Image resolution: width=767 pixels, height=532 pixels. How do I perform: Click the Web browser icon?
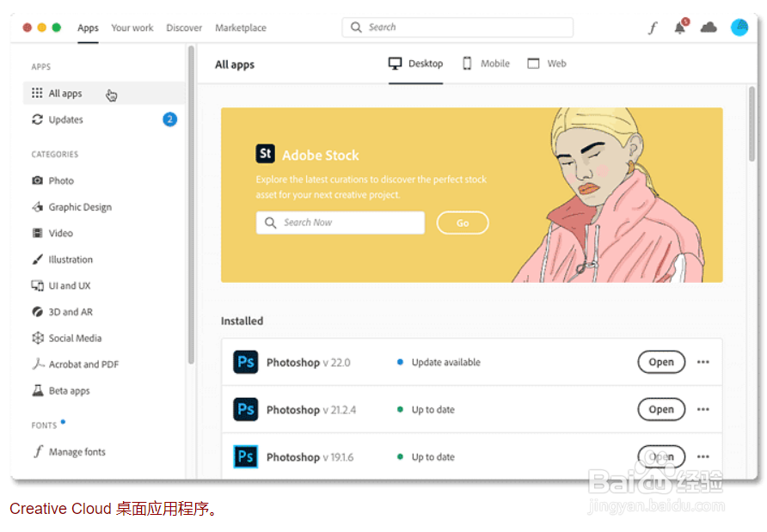533,64
